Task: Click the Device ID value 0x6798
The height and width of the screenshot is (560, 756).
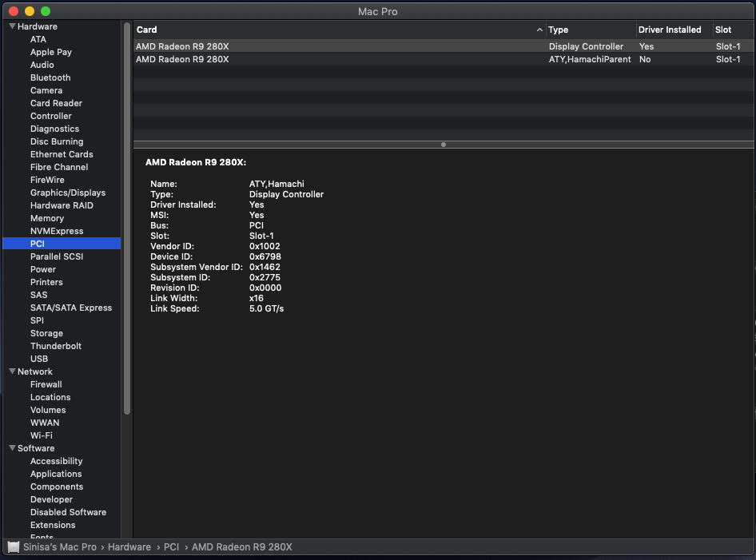Action: [265, 257]
